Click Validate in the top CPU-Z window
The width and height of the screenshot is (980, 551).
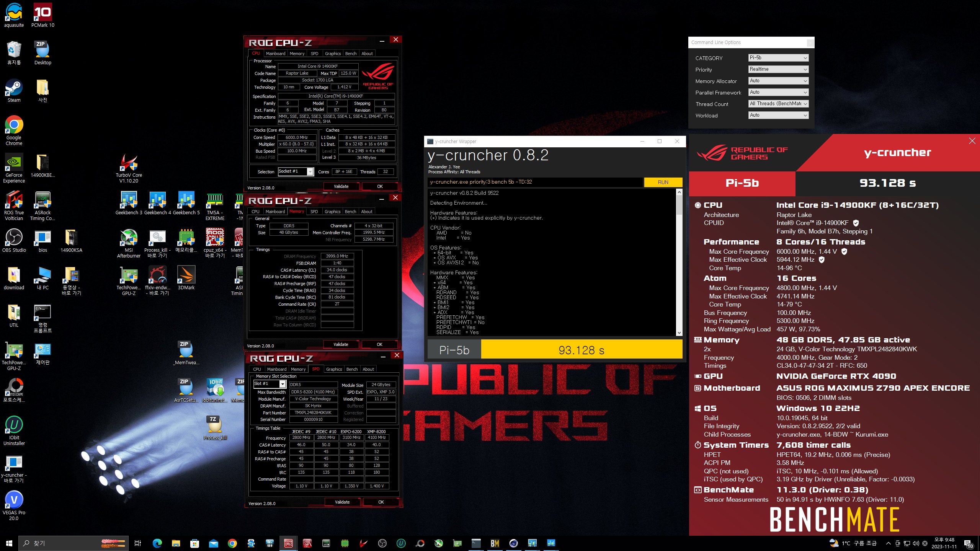point(341,186)
